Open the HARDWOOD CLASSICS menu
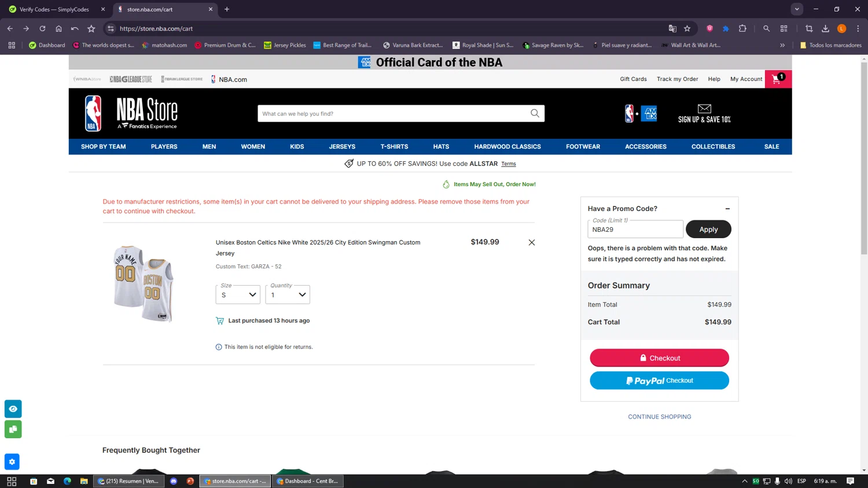Image resolution: width=868 pixels, height=488 pixels. (507, 147)
